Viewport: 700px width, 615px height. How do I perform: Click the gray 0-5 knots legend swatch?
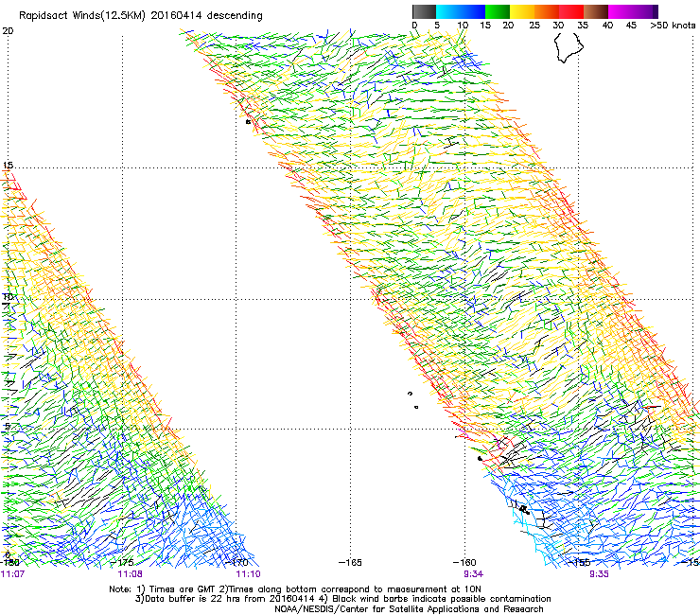(x=425, y=11)
